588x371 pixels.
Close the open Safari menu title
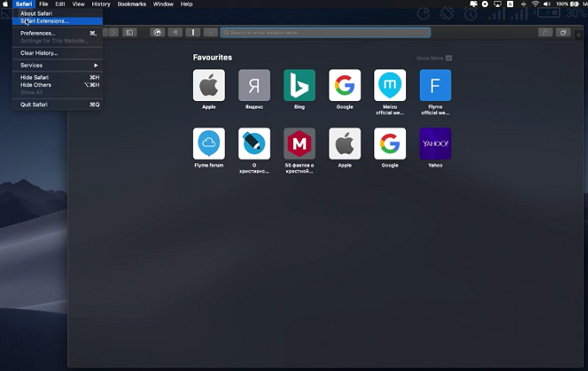click(23, 4)
